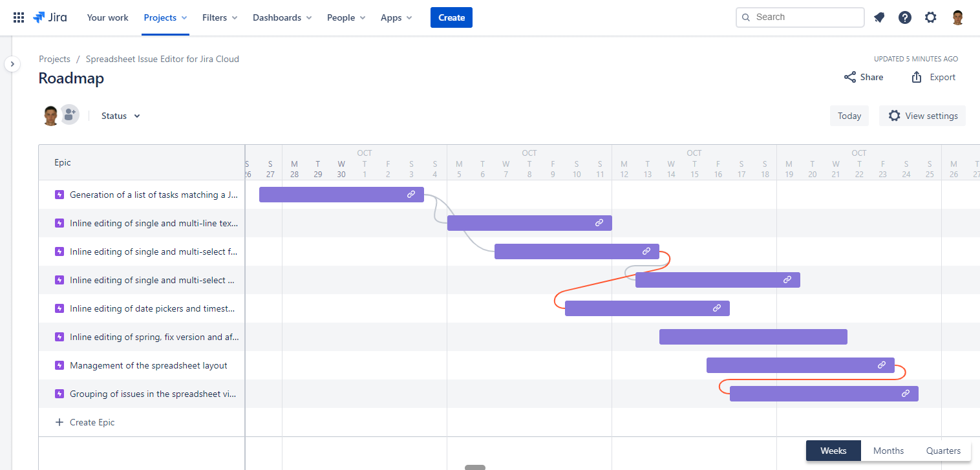Open the Help question mark icon
Screen dimensions: 980x470
(x=905, y=17)
